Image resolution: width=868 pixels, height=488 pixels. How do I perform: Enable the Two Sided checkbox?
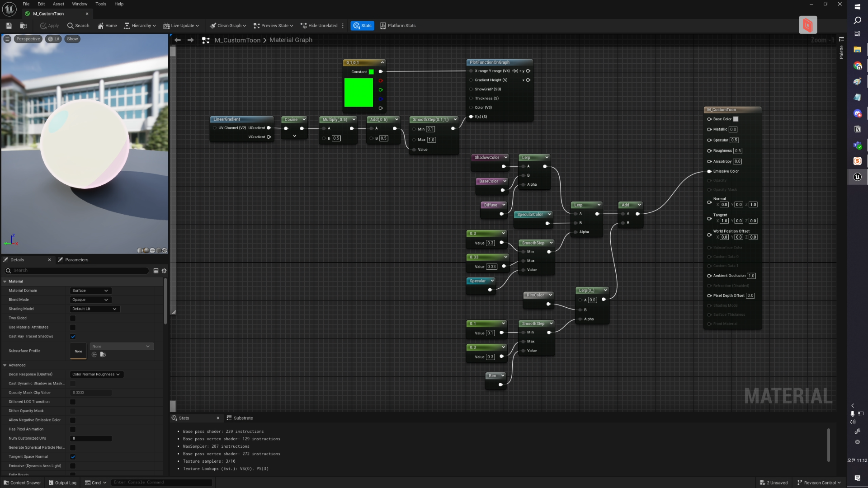73,318
